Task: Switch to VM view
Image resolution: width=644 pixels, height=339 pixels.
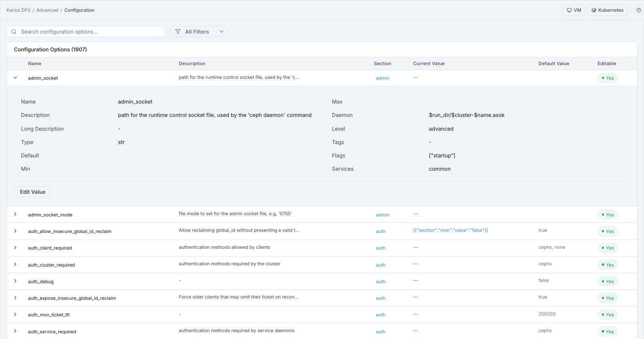Action: pos(574,10)
